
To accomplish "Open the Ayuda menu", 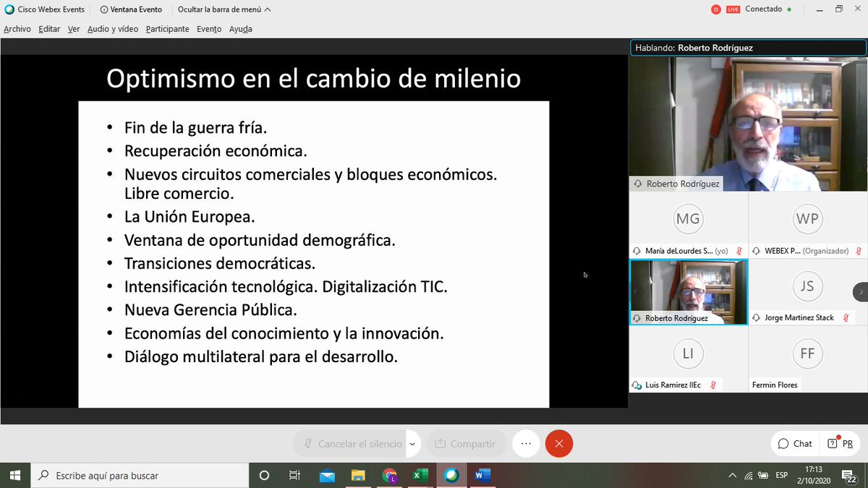I will [x=240, y=29].
